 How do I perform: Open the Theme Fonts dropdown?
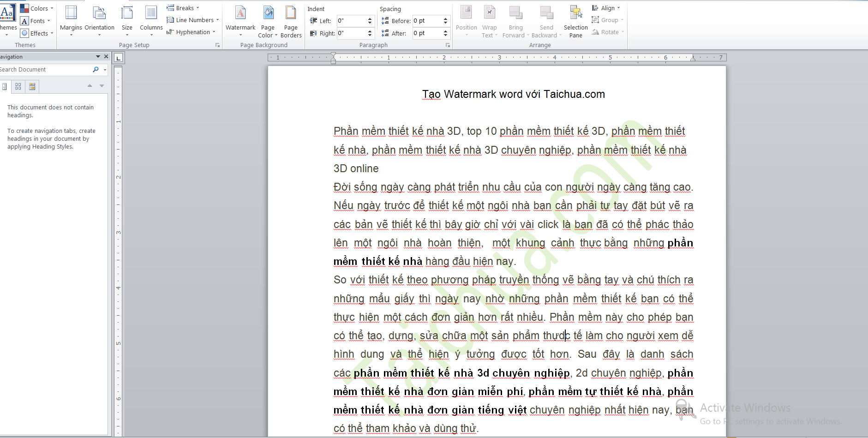click(x=35, y=21)
